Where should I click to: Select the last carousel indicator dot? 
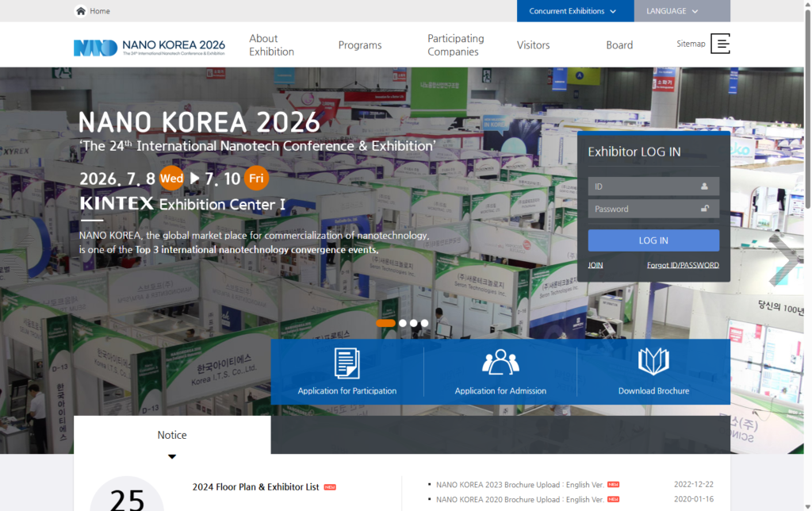(x=424, y=323)
